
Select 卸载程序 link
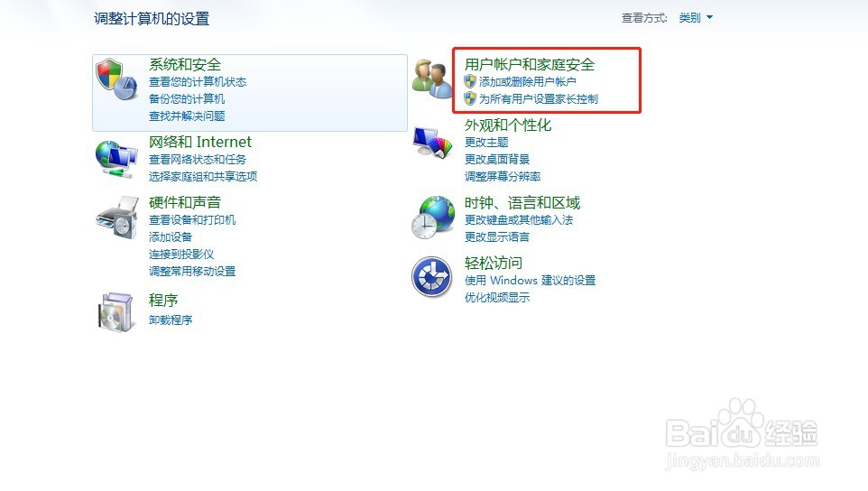click(x=171, y=320)
